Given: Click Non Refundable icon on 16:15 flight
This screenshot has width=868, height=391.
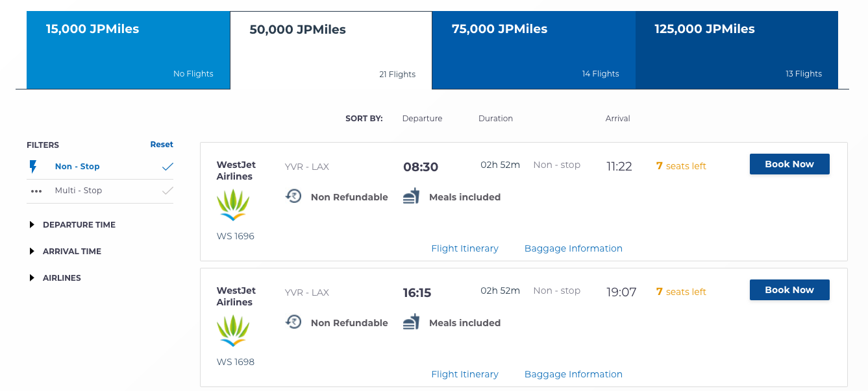Looking at the screenshot, I should tap(294, 322).
